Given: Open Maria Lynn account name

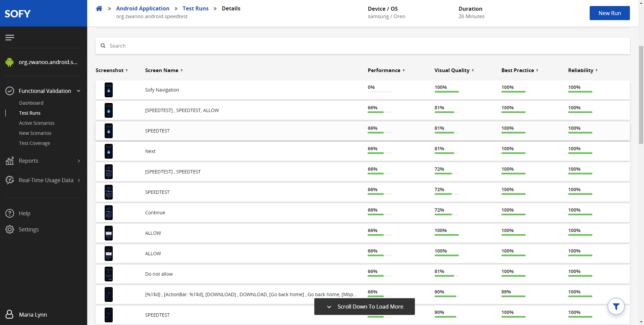Looking at the screenshot, I should [33, 315].
